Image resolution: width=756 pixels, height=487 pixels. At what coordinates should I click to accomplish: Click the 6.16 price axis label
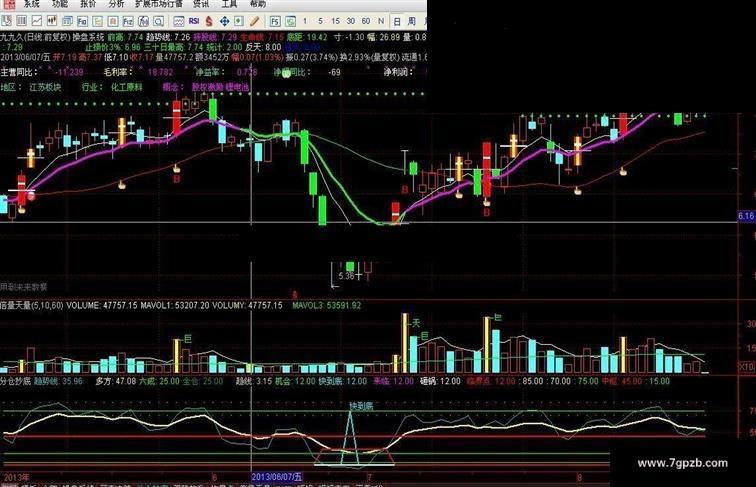(746, 216)
